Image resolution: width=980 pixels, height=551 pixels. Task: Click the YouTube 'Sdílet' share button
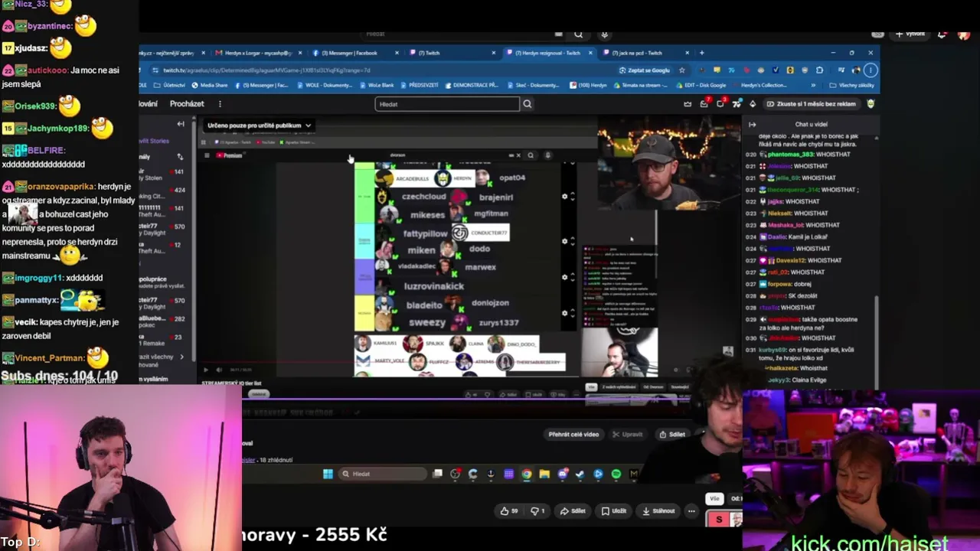[573, 511]
